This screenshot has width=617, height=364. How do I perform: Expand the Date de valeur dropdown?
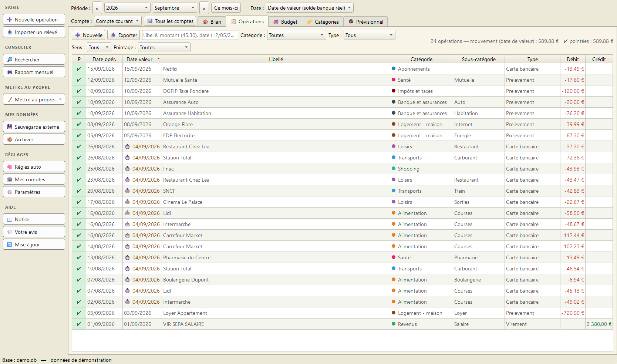tap(310, 8)
